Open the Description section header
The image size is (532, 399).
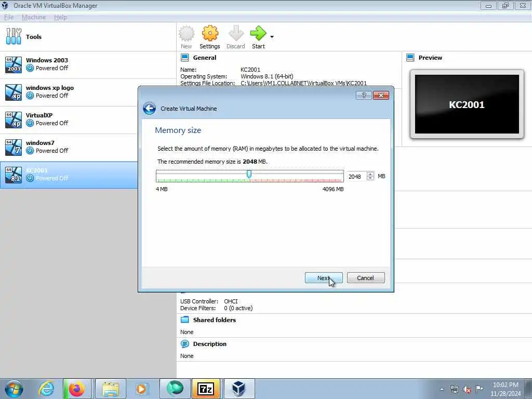click(x=210, y=344)
